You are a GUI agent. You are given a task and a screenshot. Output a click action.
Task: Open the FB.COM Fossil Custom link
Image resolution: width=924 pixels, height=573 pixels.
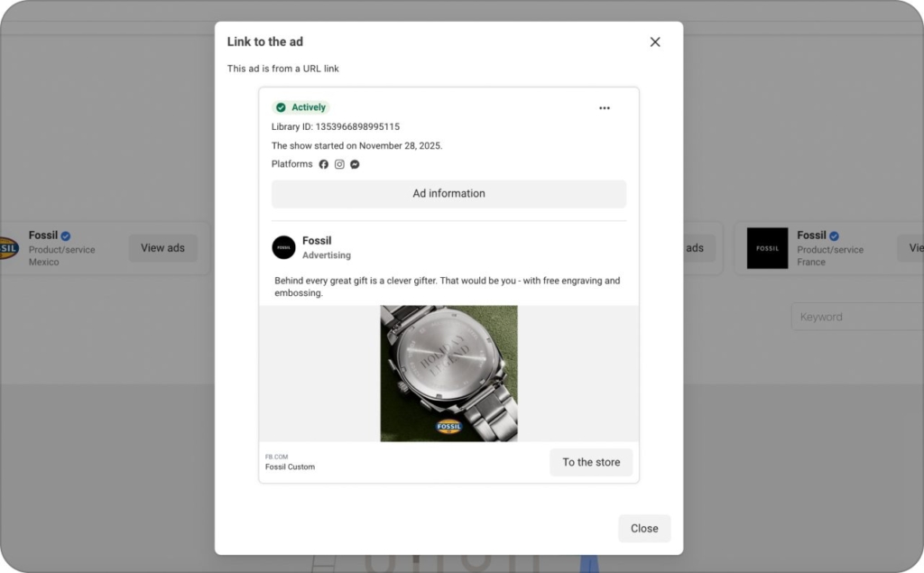coord(290,462)
